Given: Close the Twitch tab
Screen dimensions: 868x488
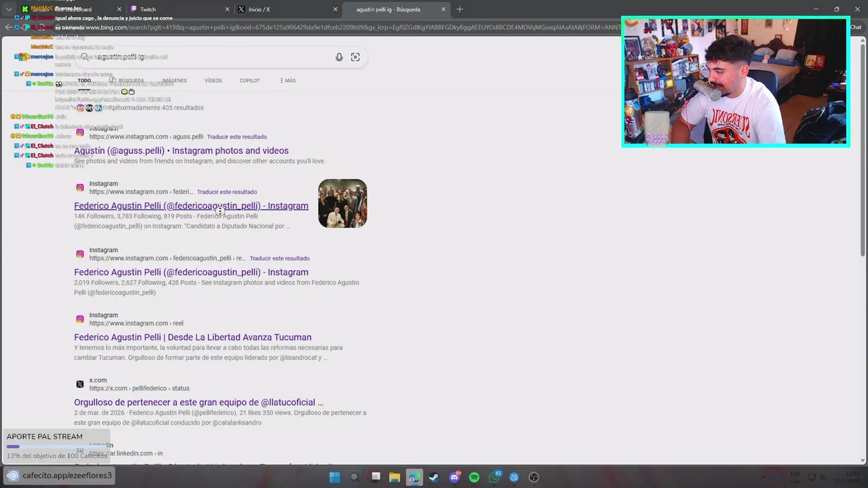Looking at the screenshot, I should (226, 9).
